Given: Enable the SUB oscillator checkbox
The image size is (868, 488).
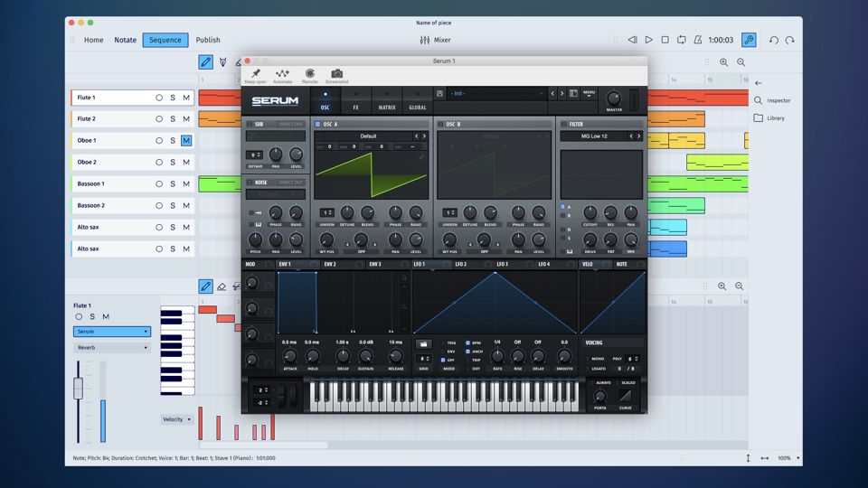Looking at the screenshot, I should pos(250,125).
